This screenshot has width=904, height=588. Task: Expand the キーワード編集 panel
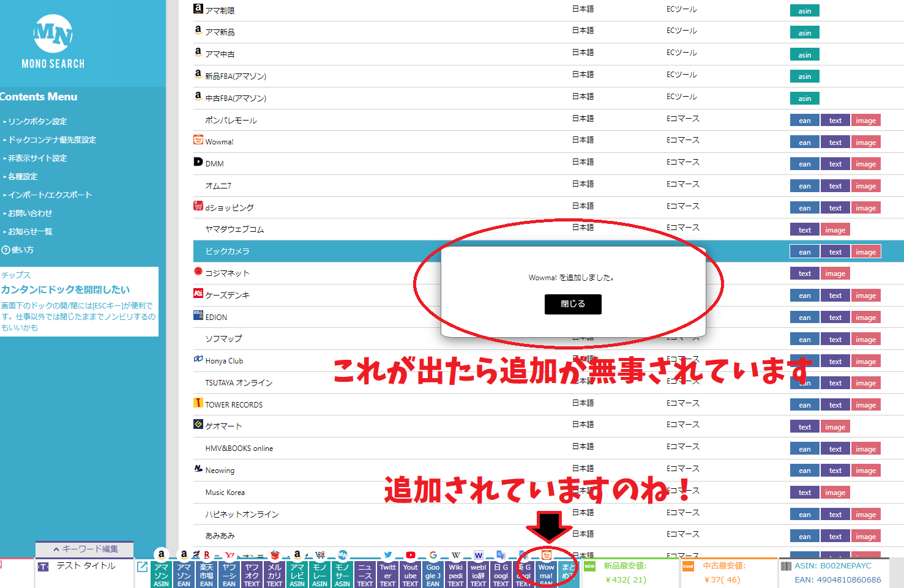tap(84, 549)
